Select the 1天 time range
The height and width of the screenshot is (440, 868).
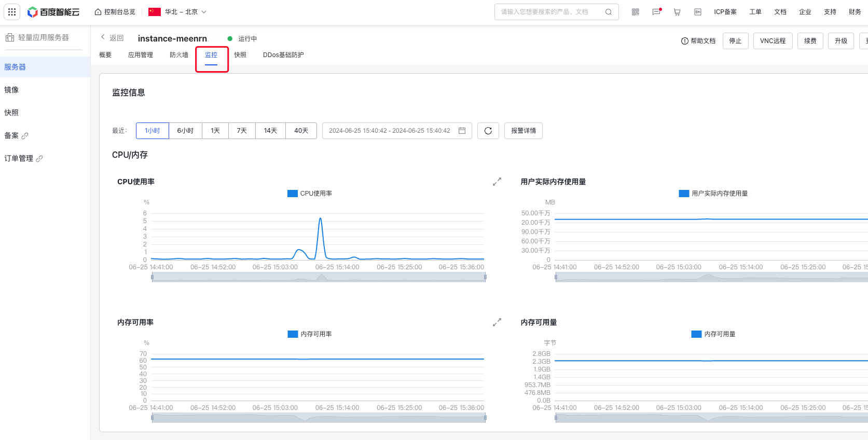(215, 131)
